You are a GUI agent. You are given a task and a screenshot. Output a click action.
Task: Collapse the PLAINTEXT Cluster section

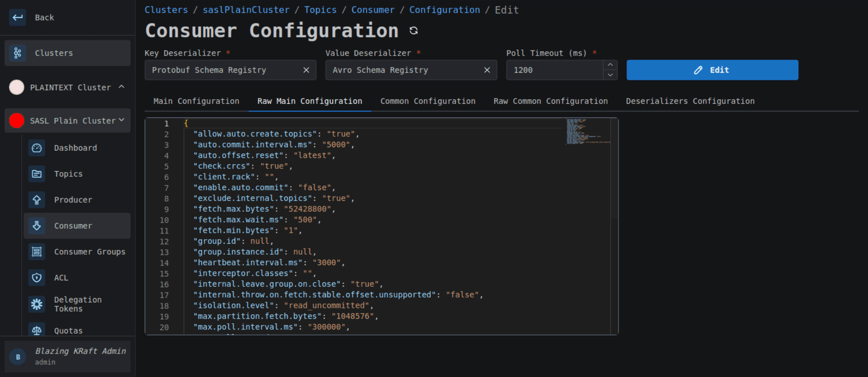pos(121,87)
